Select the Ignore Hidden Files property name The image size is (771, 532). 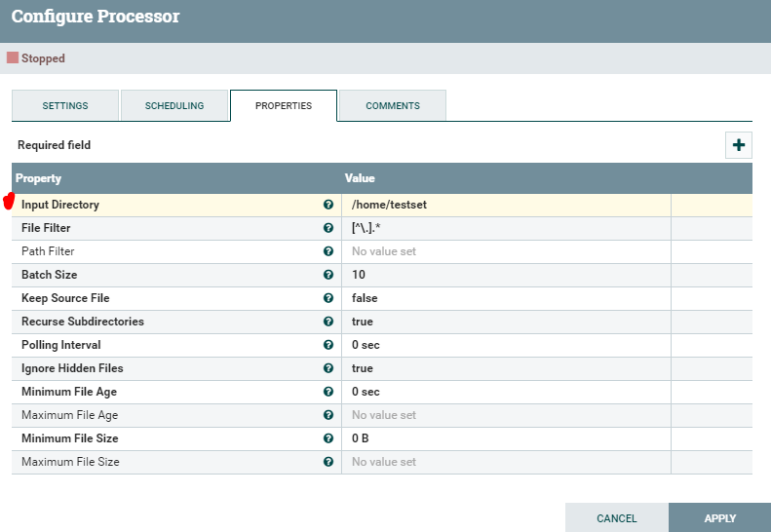point(72,368)
